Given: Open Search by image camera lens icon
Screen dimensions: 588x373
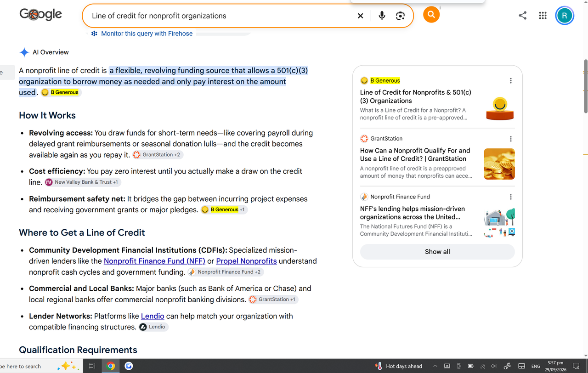Looking at the screenshot, I should click(401, 16).
